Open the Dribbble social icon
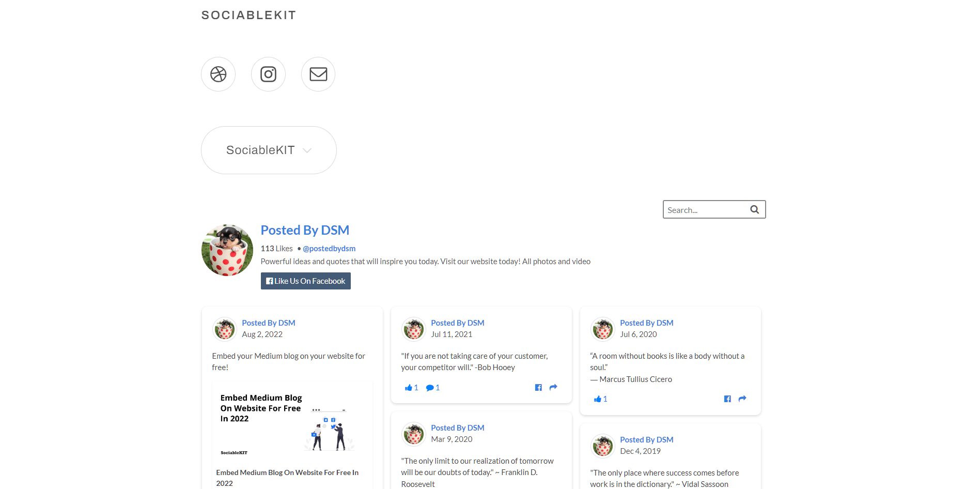The image size is (980, 489). click(x=217, y=74)
